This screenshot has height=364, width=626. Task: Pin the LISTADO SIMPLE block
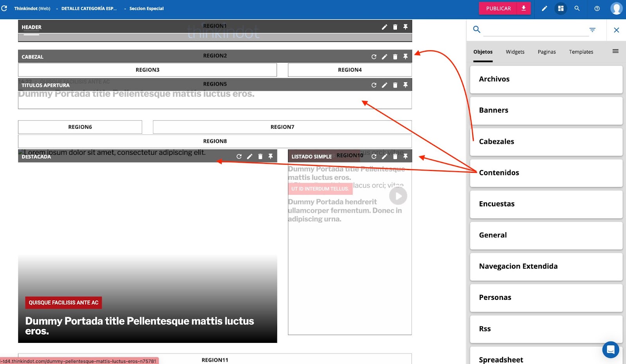pos(405,156)
